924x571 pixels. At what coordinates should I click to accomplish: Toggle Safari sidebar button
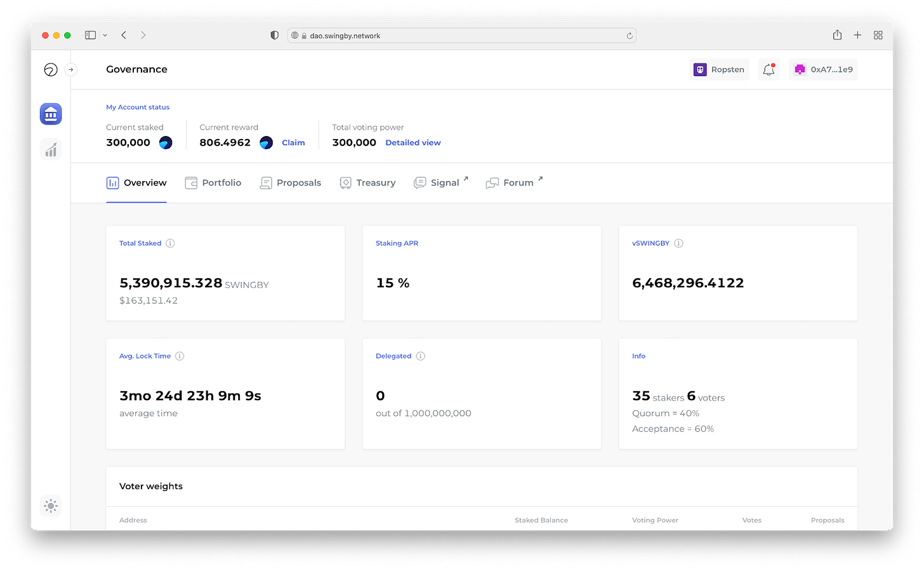point(91,36)
